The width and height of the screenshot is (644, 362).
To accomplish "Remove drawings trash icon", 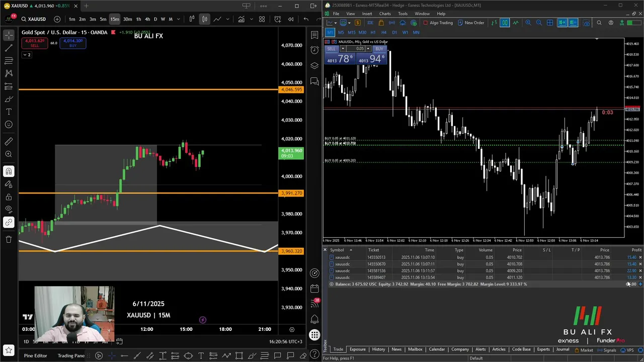I will pyautogui.click(x=9, y=239).
